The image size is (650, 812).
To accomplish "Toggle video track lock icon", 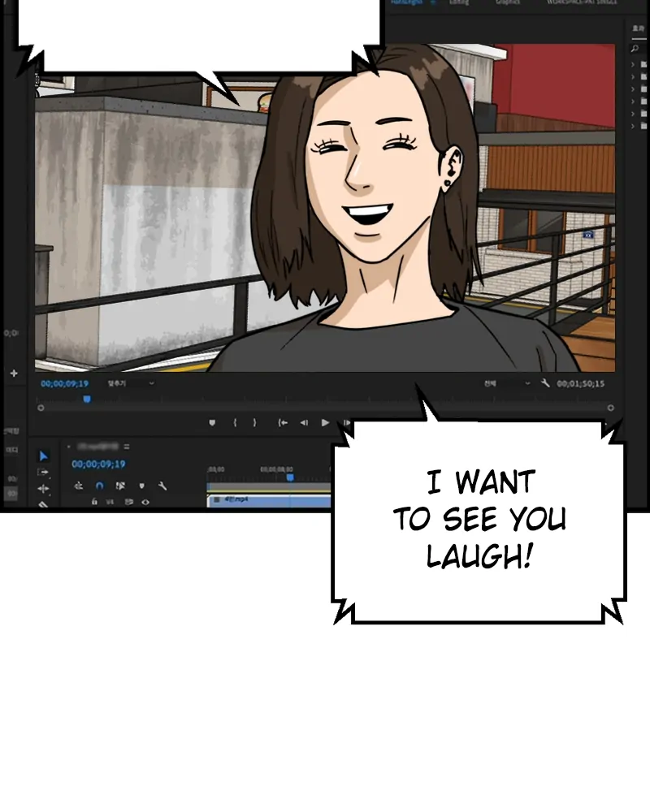I will (94, 502).
